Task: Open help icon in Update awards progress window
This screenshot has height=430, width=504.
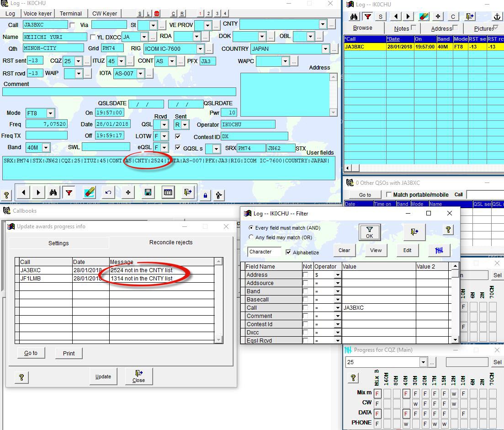Action: click(21, 377)
